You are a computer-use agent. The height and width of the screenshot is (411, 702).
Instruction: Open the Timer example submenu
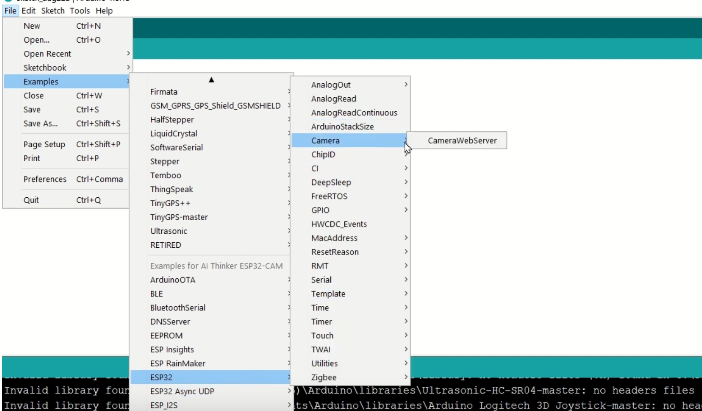[351, 321]
